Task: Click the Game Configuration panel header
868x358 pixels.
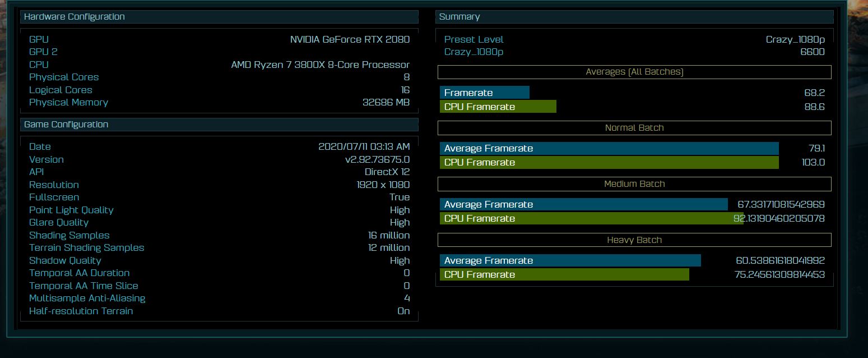Action: [66, 125]
